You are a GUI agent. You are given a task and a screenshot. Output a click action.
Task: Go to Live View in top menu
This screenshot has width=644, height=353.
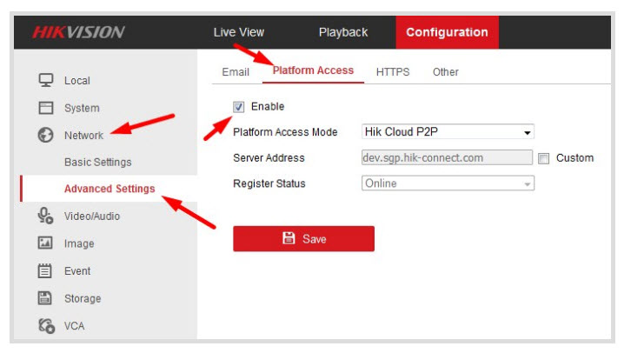pyautogui.click(x=239, y=32)
